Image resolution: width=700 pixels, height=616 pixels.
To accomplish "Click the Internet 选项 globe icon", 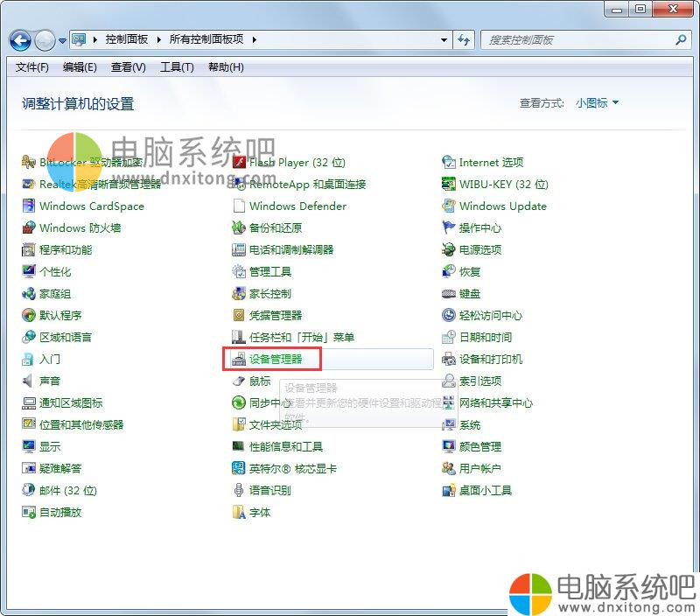I will click(x=449, y=162).
